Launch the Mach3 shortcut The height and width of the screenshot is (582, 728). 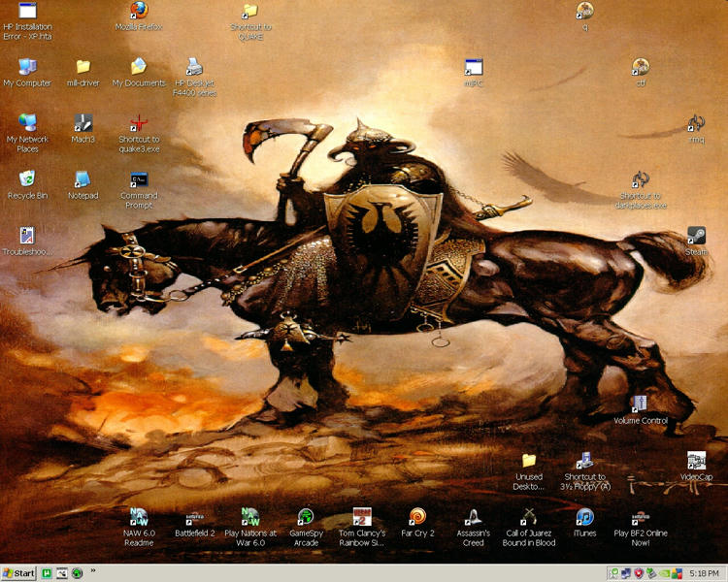[x=83, y=129]
